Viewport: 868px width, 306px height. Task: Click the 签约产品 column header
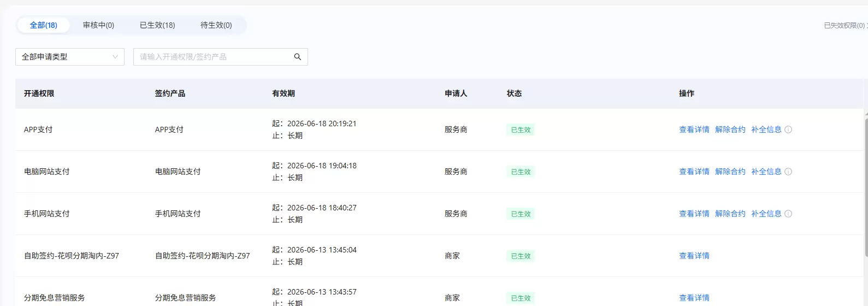pyautogui.click(x=170, y=93)
